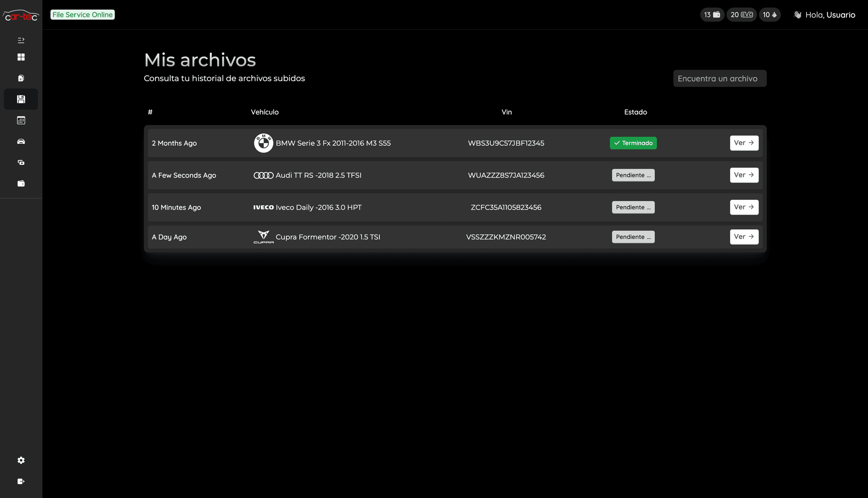Click Ver button for Cupra Formentor

pos(744,237)
